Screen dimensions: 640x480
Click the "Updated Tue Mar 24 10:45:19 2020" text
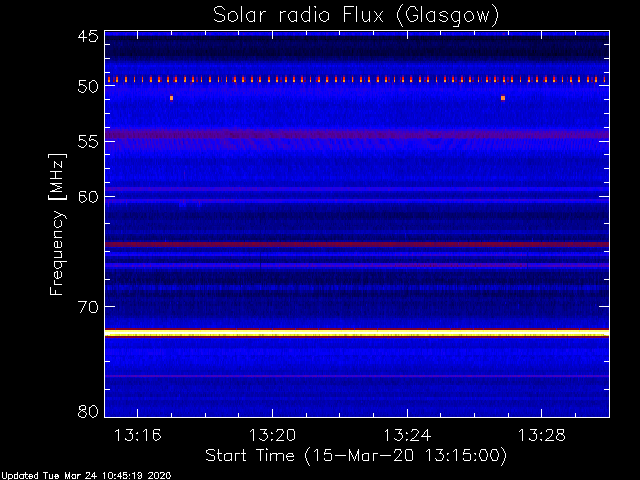pos(86,476)
